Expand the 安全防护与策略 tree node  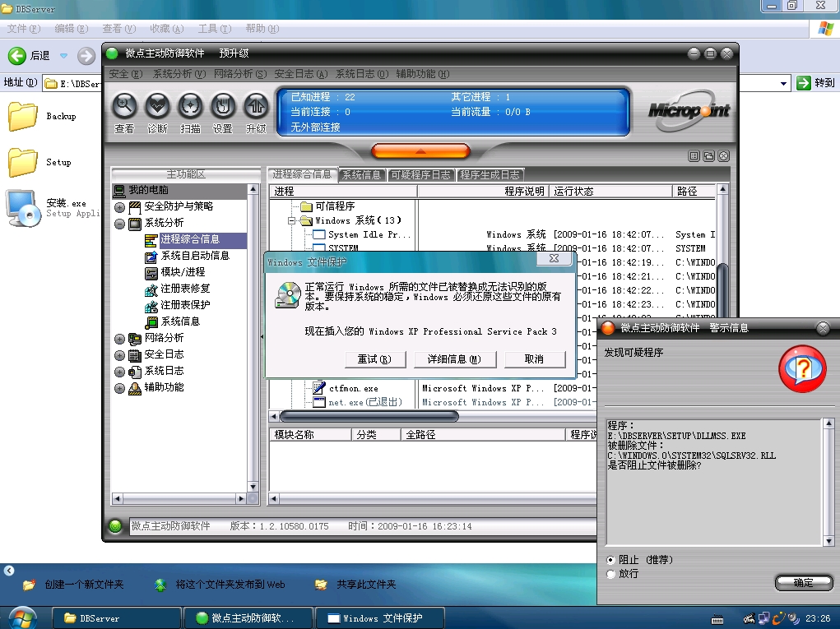[x=119, y=207]
